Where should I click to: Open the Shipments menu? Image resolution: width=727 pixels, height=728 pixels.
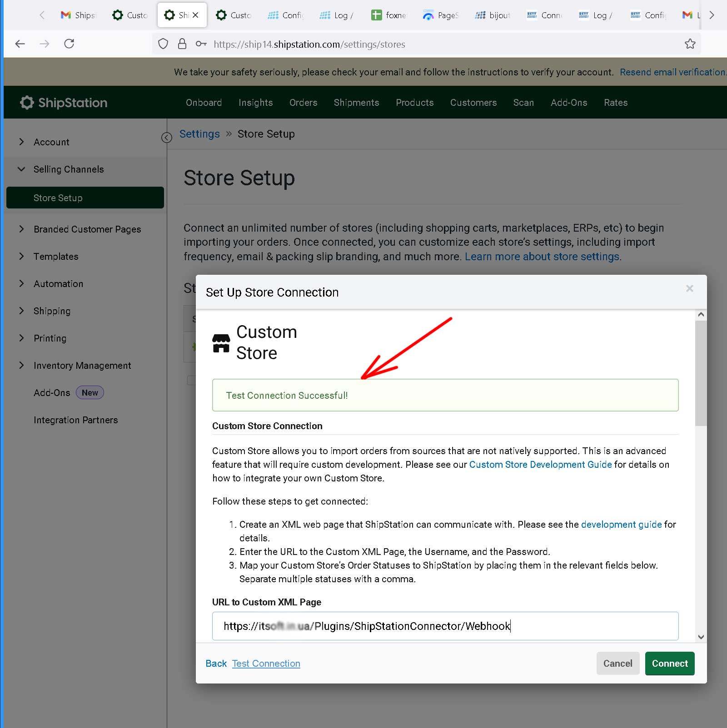click(356, 103)
